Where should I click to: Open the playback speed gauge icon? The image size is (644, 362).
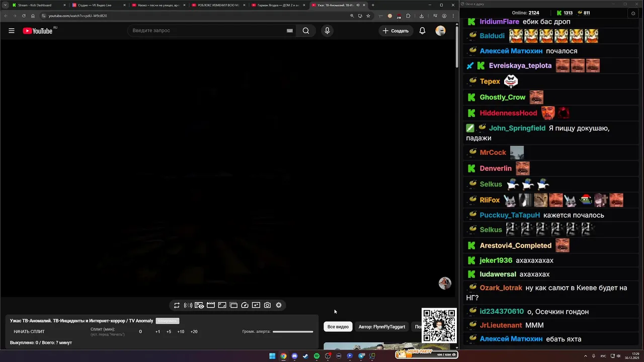[x=245, y=305]
